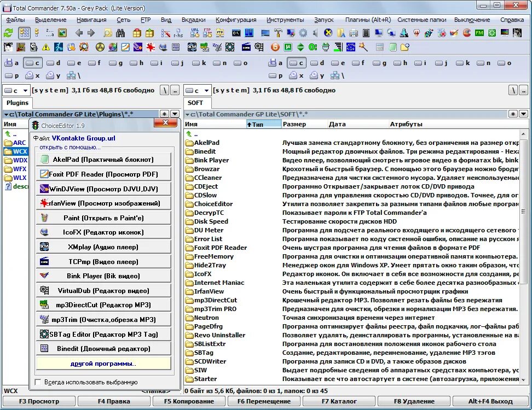
Task: Click the yellow warning triangle icon
Action: point(46,47)
